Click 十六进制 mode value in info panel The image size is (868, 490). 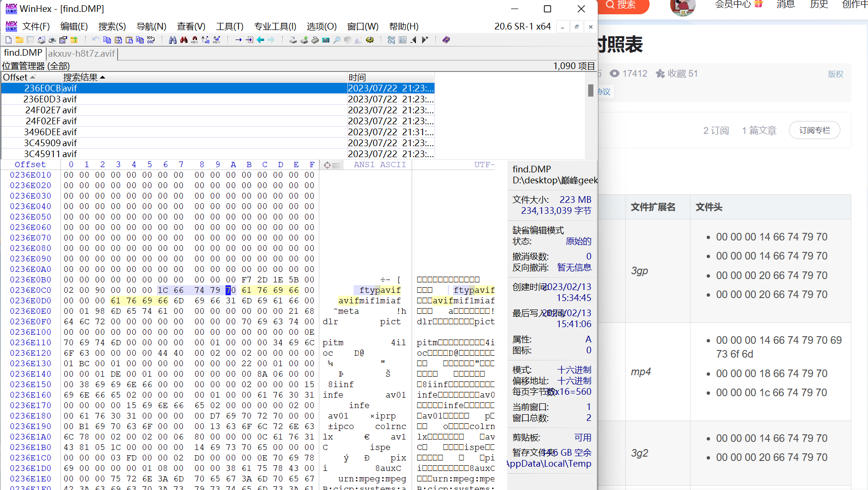point(574,370)
